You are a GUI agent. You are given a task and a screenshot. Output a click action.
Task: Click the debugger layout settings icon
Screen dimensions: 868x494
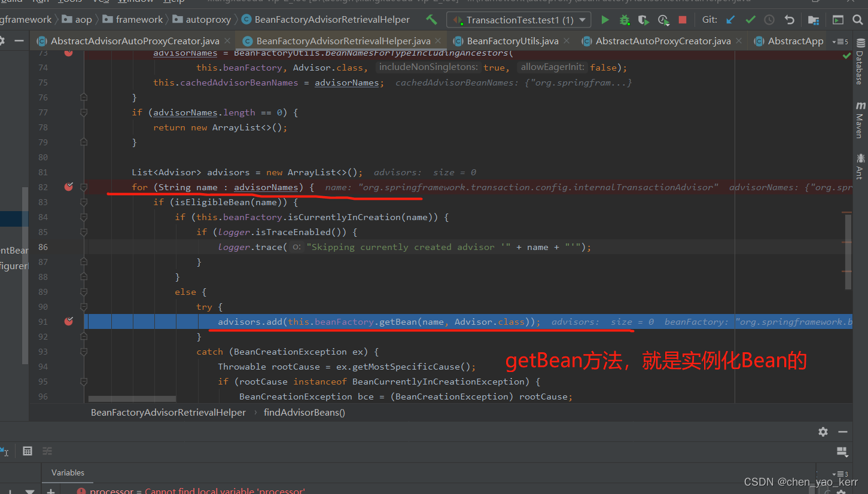click(842, 451)
